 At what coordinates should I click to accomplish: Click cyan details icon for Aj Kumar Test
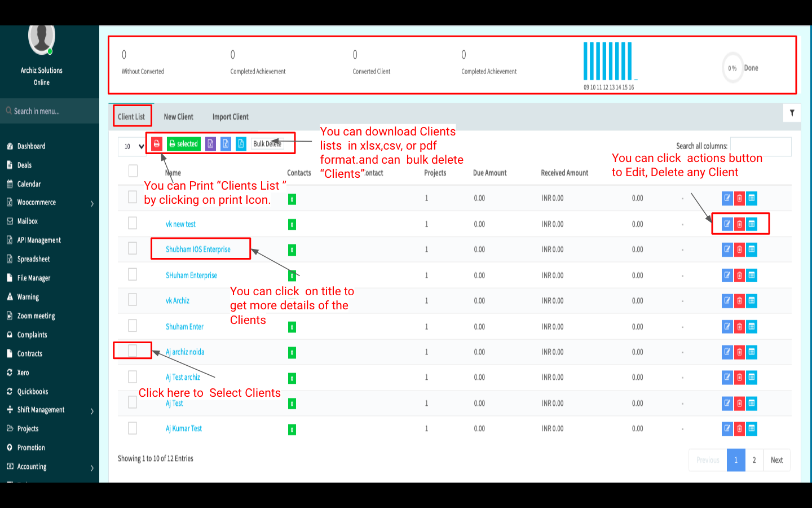752,429
